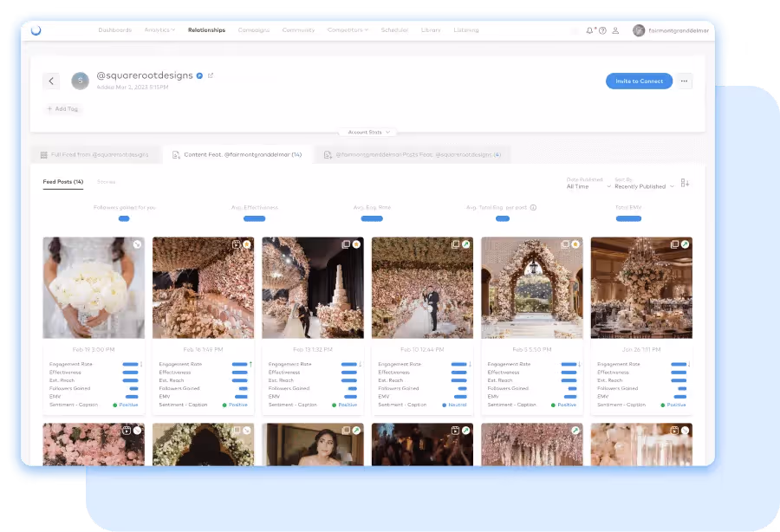Screen dimensions: 780x532
Task: Click green badge on Jan 26 7:11 PM post
Action: [685, 244]
